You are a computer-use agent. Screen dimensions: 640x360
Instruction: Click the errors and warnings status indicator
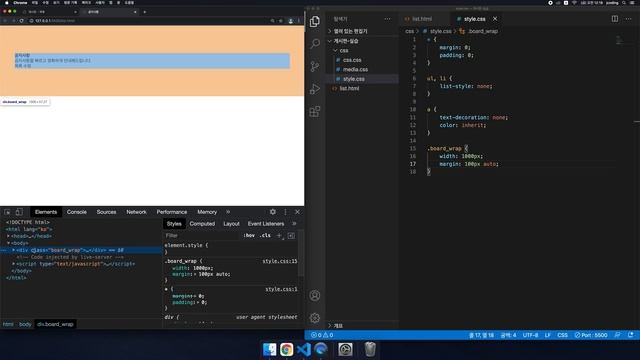coord(322,335)
